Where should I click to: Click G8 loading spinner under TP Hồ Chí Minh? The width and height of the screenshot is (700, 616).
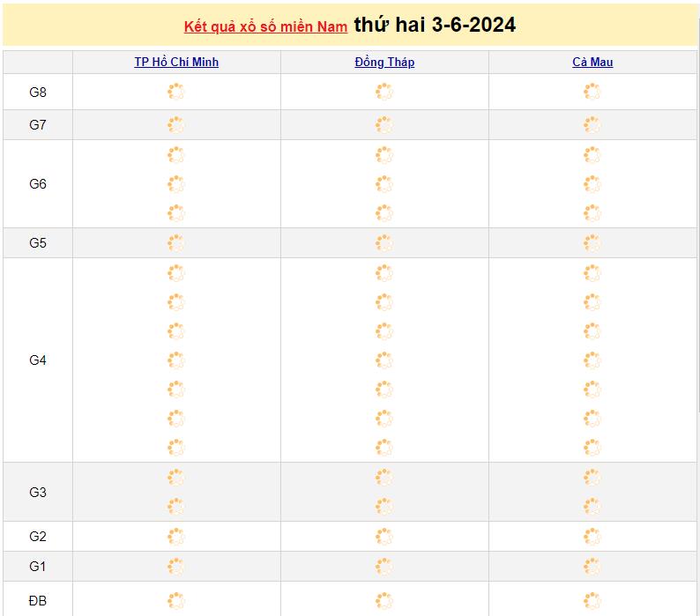(x=176, y=92)
